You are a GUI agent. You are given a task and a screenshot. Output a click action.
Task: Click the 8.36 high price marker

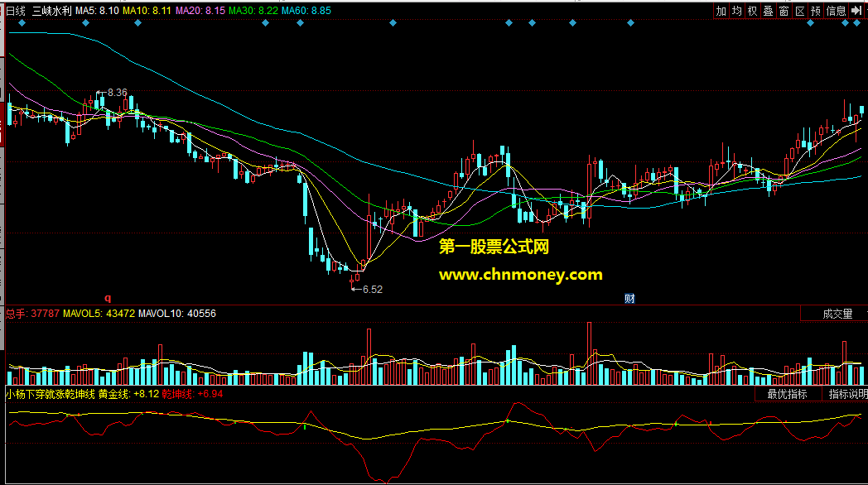click(113, 93)
